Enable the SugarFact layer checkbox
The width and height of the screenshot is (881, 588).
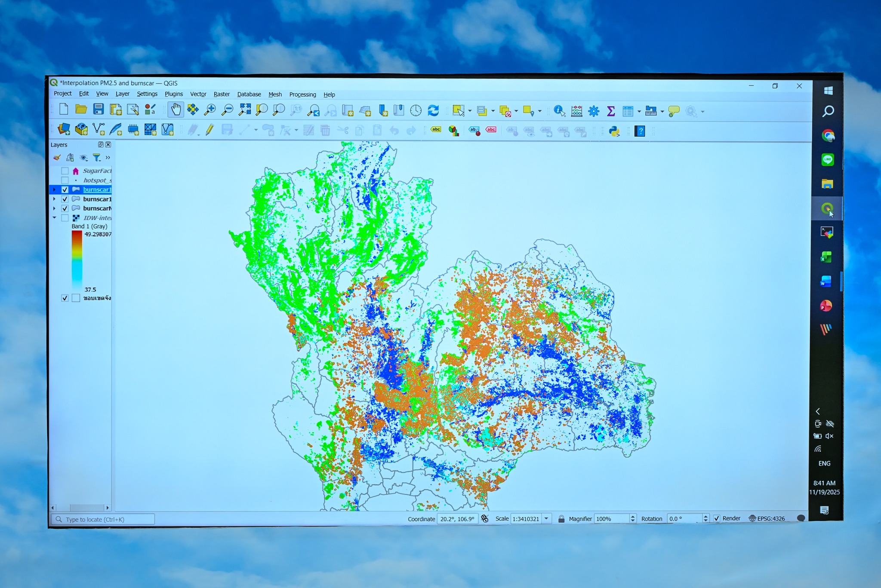point(65,171)
